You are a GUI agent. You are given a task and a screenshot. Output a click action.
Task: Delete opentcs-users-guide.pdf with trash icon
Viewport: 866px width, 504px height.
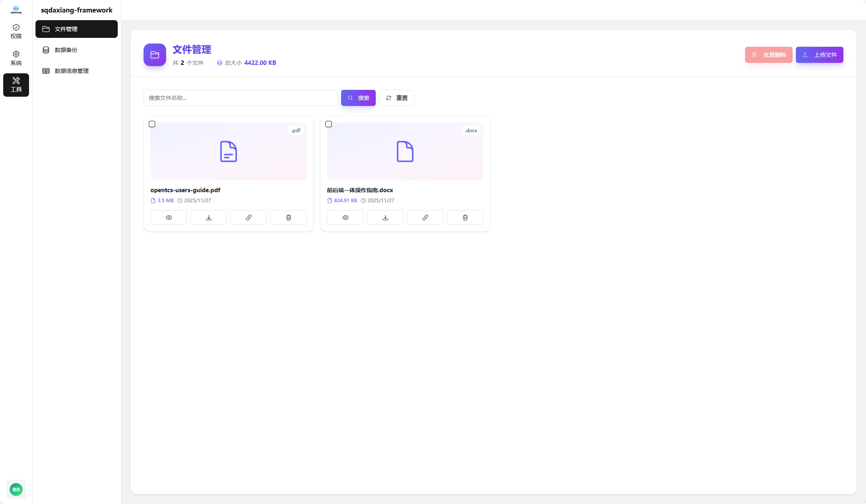click(288, 218)
